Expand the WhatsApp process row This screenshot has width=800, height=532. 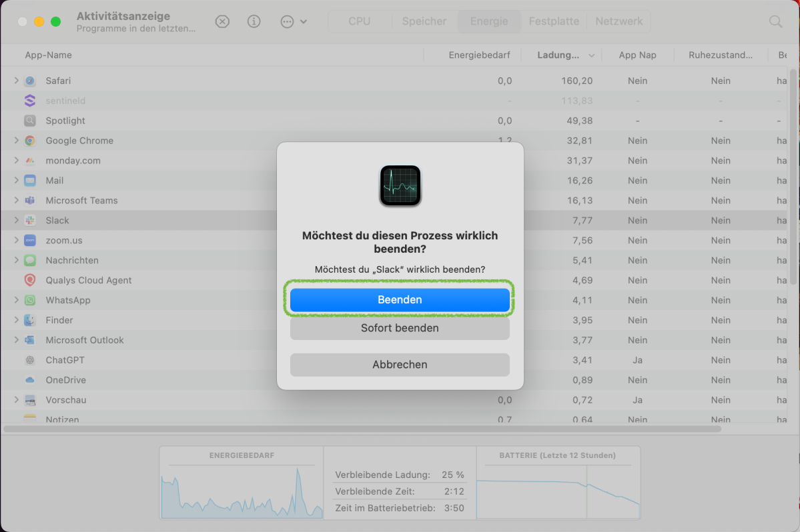(16, 300)
